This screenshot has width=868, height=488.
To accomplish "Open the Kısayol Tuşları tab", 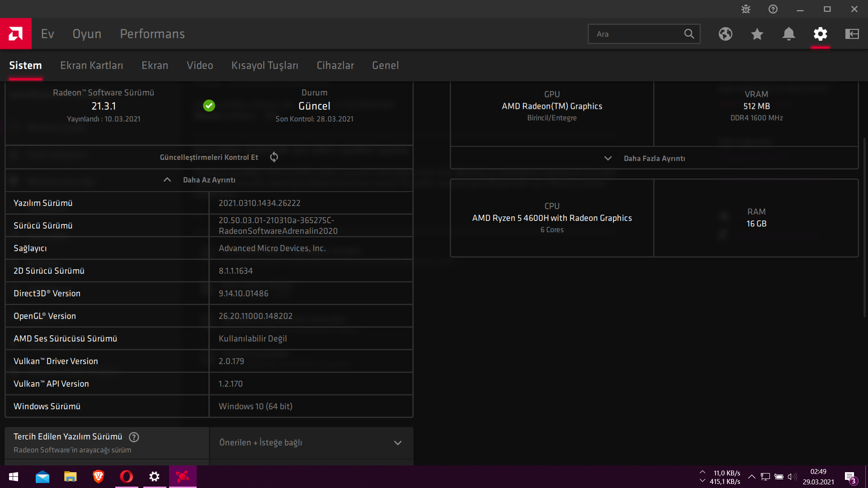I will coord(264,66).
